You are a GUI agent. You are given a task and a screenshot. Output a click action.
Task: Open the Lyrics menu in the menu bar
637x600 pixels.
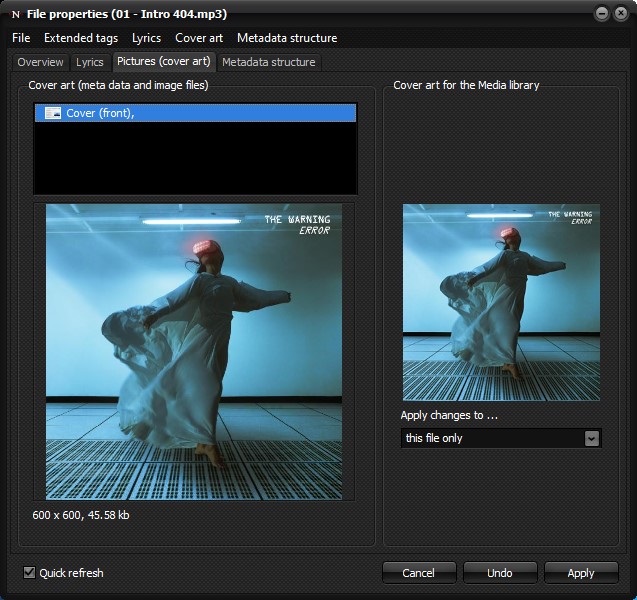[146, 38]
